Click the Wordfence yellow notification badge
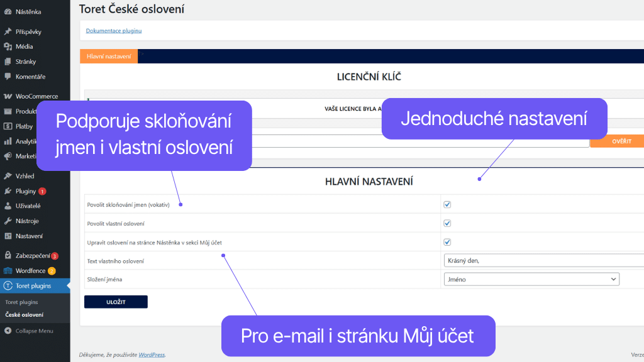 click(52, 271)
